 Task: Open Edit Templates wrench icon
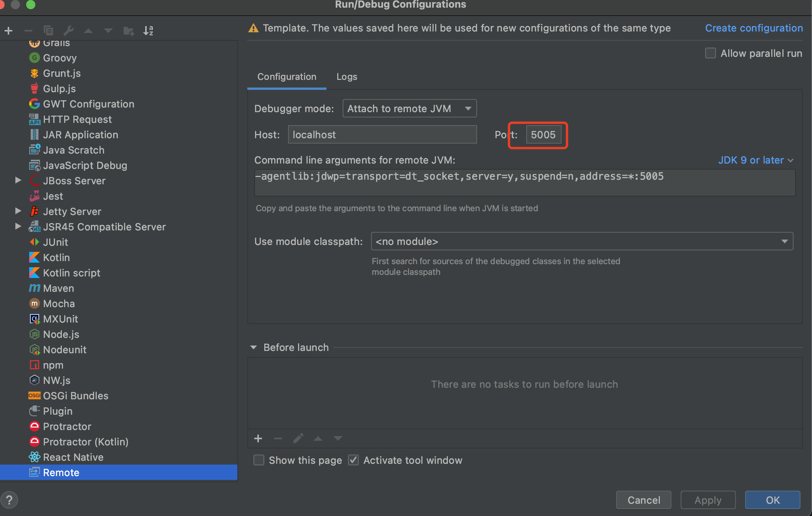(68, 31)
